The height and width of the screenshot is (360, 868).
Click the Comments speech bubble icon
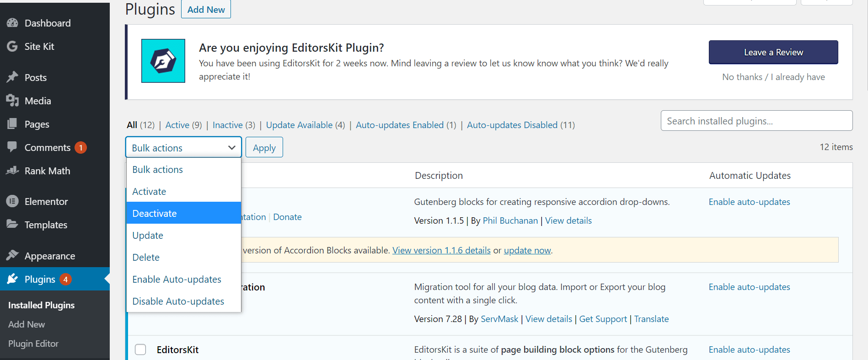coord(12,147)
